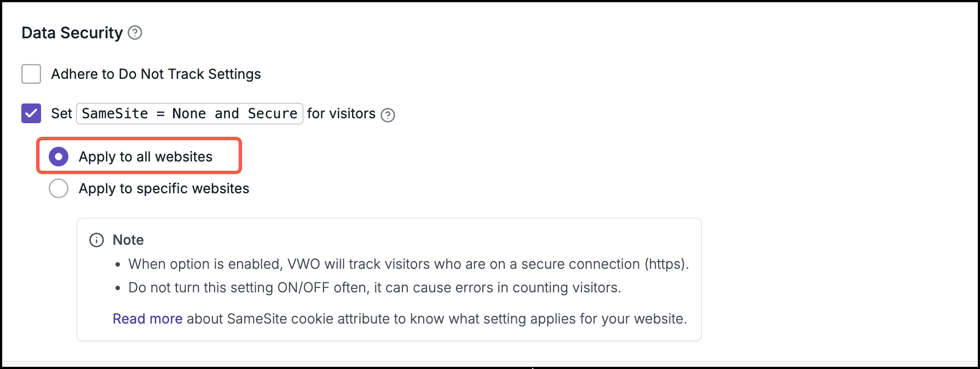Click the Data Security heading text
This screenshot has height=369, width=980.
click(71, 33)
